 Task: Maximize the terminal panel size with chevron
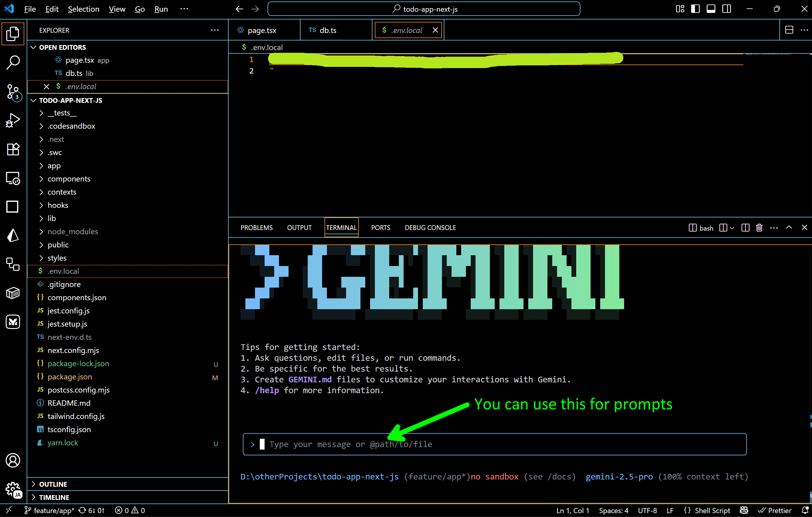coord(789,227)
